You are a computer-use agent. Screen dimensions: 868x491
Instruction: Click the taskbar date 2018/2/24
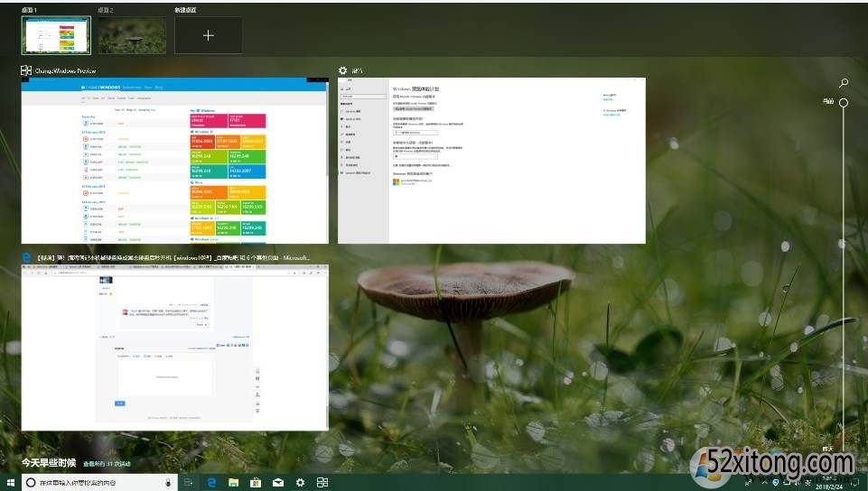[x=827, y=487]
